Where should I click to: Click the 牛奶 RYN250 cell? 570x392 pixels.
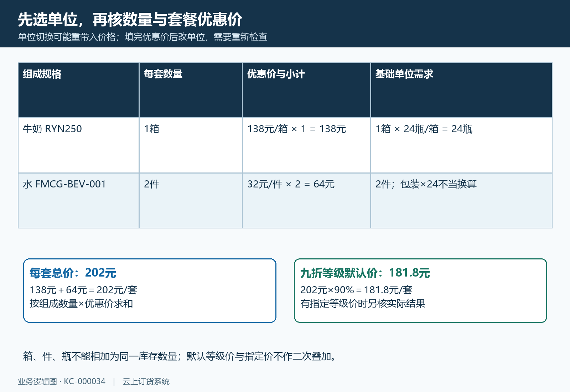[78, 145]
